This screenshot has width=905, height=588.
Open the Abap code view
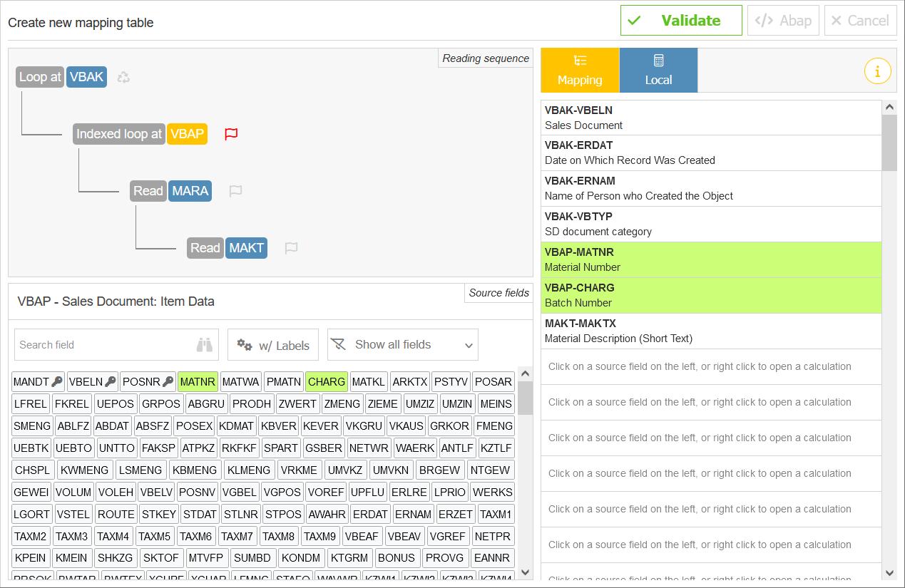[x=783, y=21]
